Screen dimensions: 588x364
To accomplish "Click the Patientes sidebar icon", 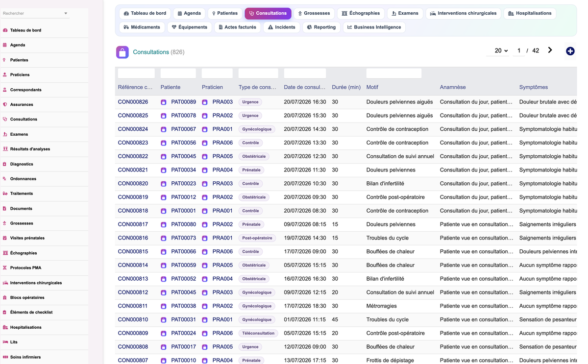I will (5, 60).
